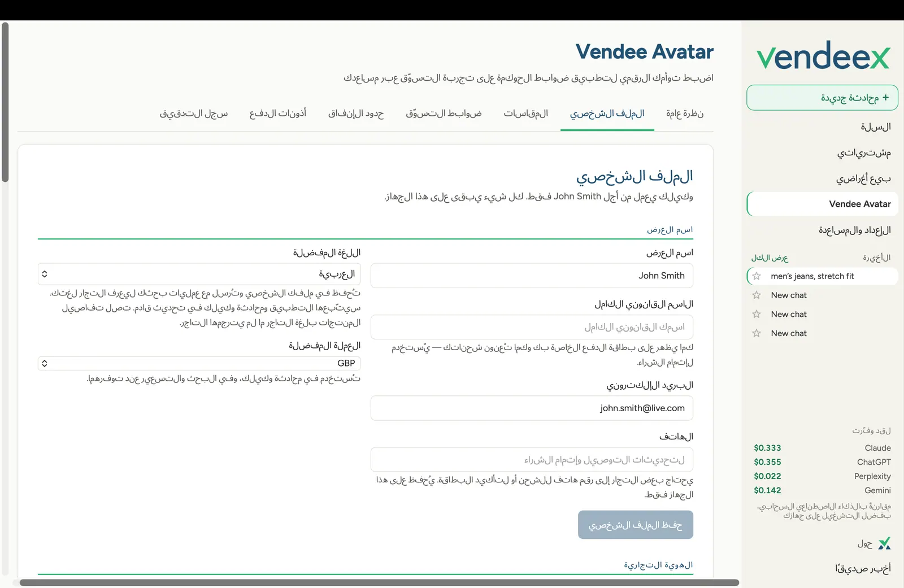Click the email field john.smith@live.com
Image resolution: width=904 pixels, height=588 pixels.
click(x=532, y=408)
